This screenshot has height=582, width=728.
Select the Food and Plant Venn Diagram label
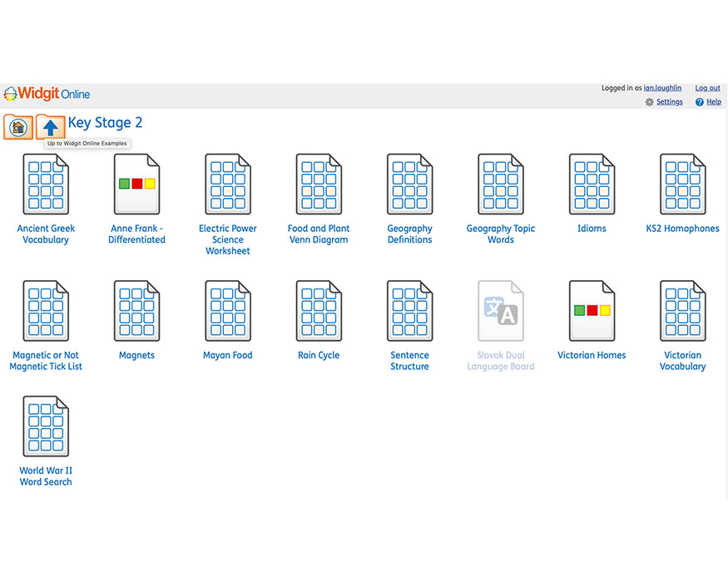319,234
